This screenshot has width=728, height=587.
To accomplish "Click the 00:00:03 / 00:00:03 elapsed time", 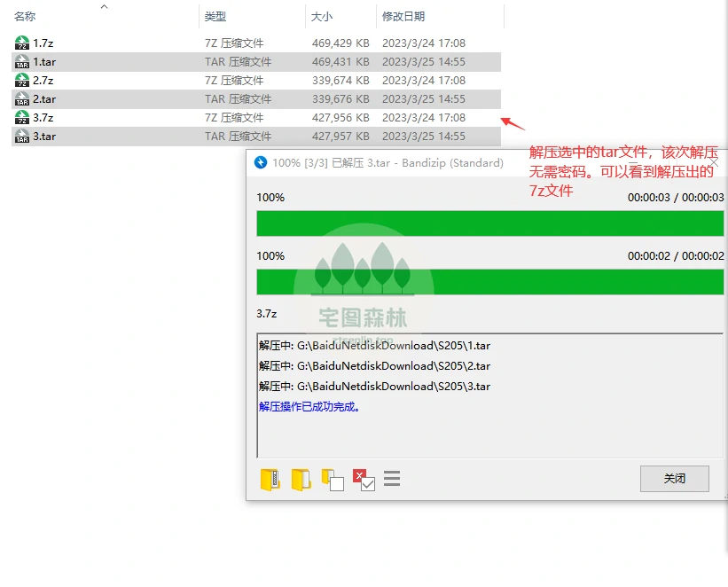I will click(x=676, y=198).
